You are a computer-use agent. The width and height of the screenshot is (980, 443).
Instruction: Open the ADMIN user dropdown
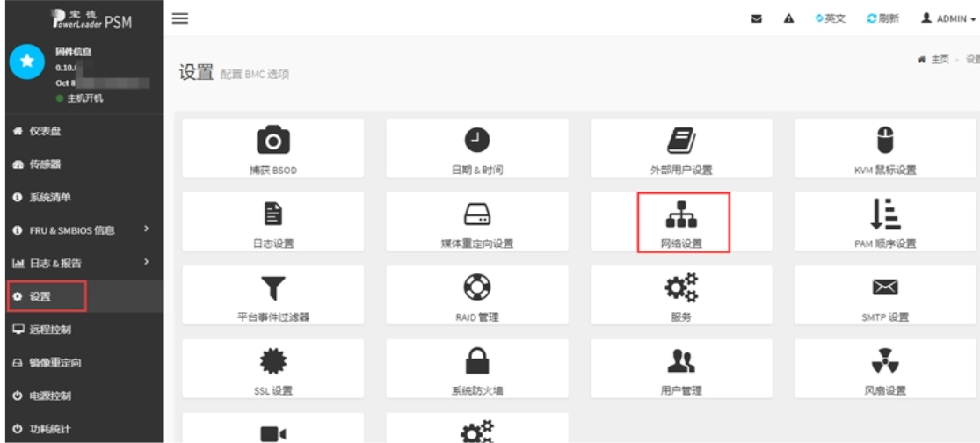click(948, 18)
